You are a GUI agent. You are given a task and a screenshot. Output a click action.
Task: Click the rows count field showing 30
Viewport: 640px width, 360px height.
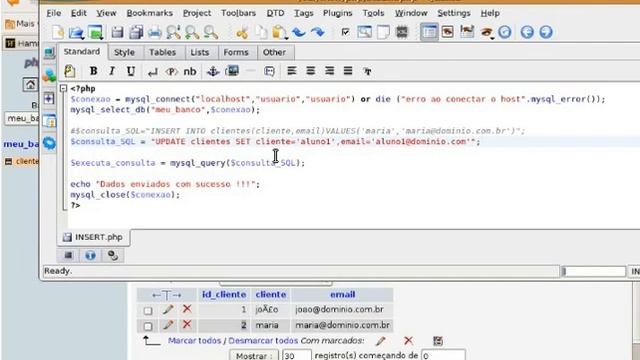(297, 356)
